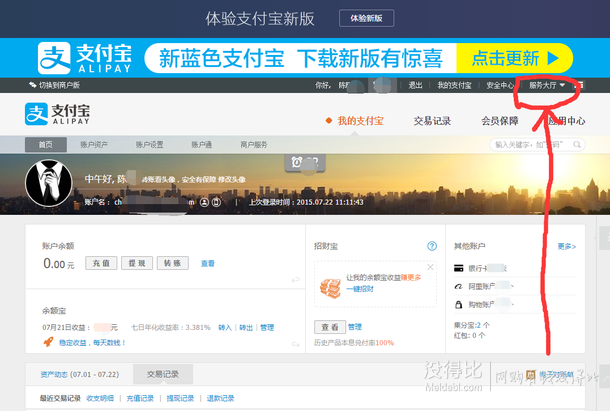This screenshot has height=411, width=610.
Task: Go to the 账户通 tab
Action: [x=202, y=145]
